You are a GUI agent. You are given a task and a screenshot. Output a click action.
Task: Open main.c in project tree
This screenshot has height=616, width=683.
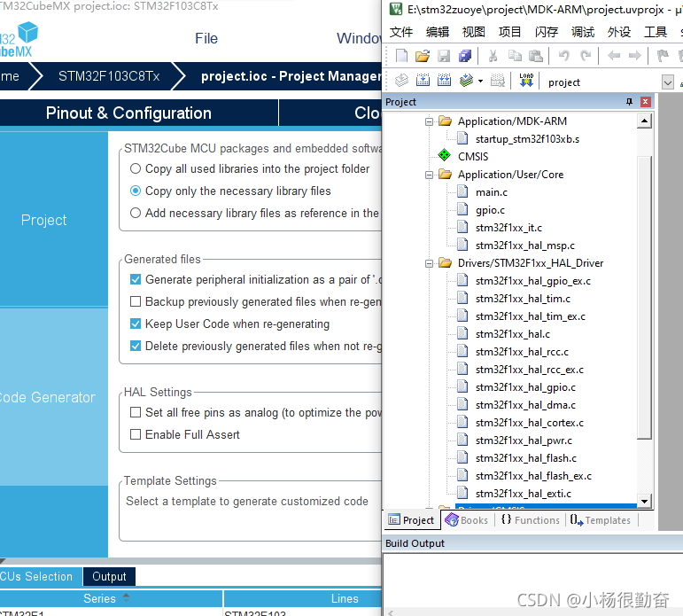492,192
